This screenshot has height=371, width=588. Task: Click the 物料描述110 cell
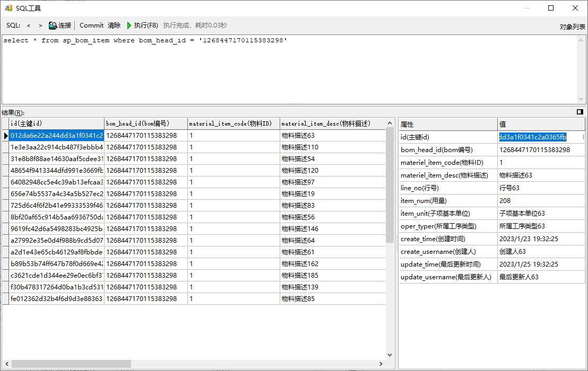point(333,147)
